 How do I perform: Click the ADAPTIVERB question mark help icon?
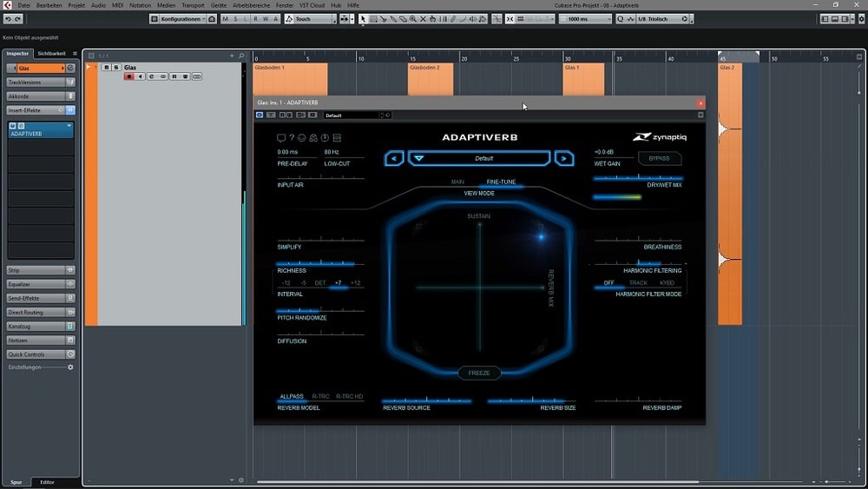pyautogui.click(x=292, y=138)
